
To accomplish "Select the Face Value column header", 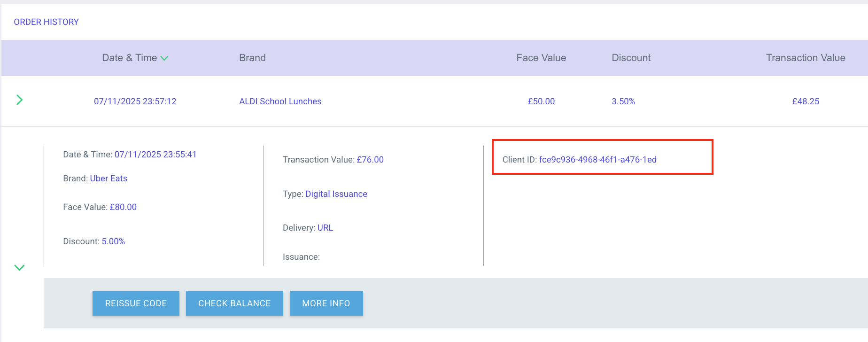I will (541, 58).
